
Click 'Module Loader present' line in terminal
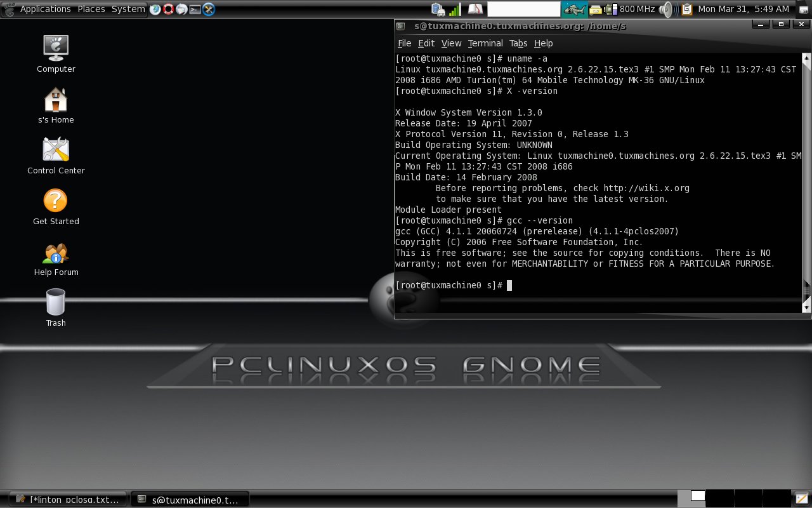[449, 210]
